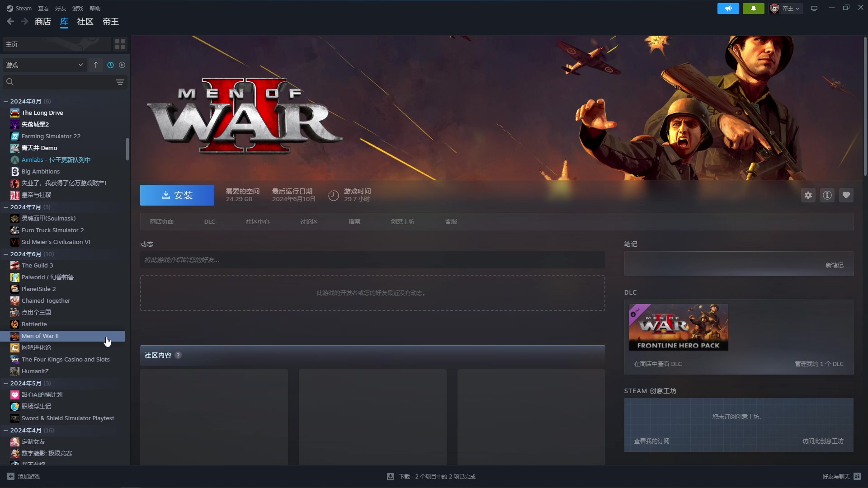Collapse the 2024年7月 group

[x=6, y=207]
